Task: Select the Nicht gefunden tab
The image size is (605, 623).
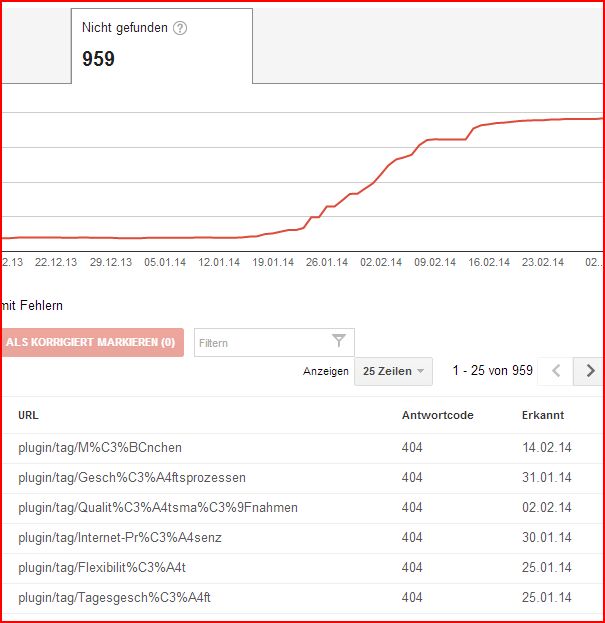Action: pos(161,45)
